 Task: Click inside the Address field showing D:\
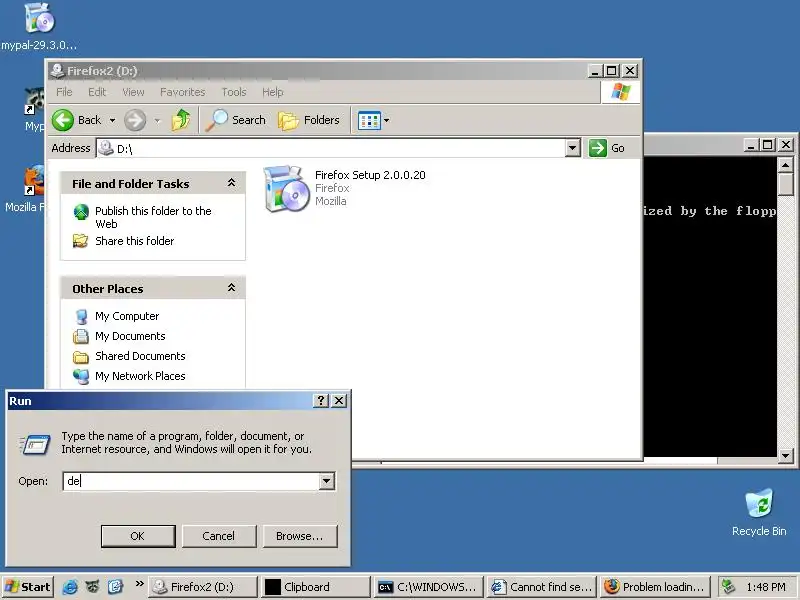(332, 148)
